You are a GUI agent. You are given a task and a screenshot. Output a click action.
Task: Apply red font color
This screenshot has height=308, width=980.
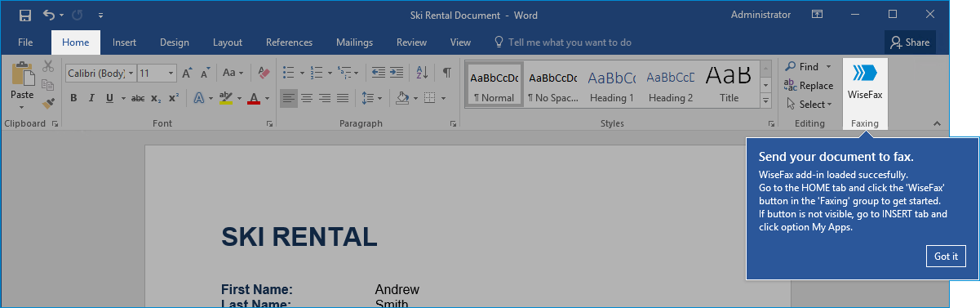point(253,99)
